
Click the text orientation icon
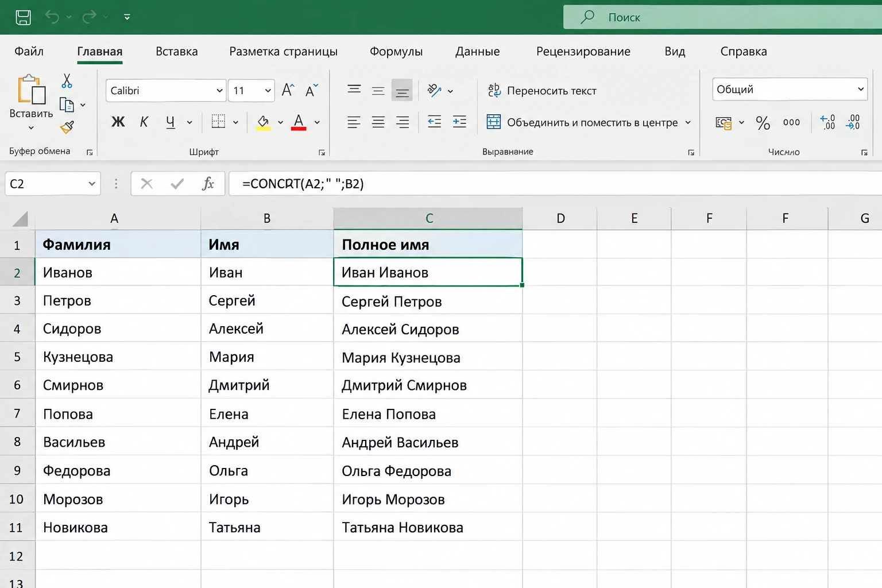(x=435, y=90)
